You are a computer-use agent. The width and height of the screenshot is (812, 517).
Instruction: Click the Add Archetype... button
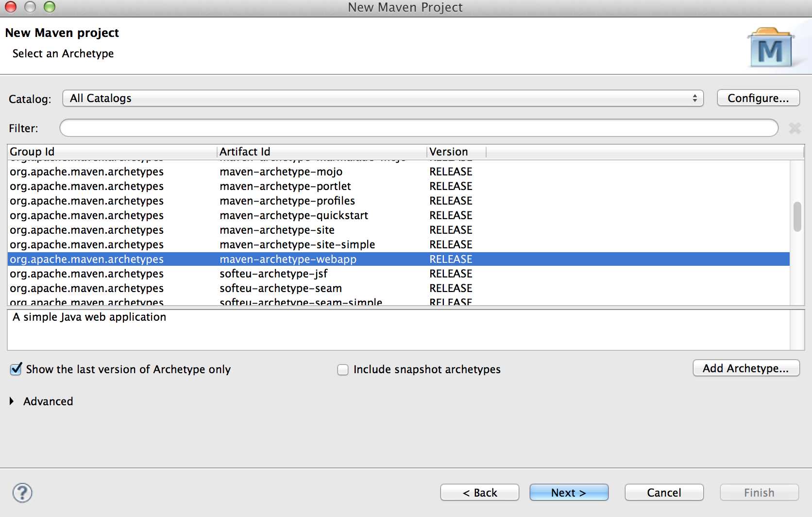coord(746,368)
